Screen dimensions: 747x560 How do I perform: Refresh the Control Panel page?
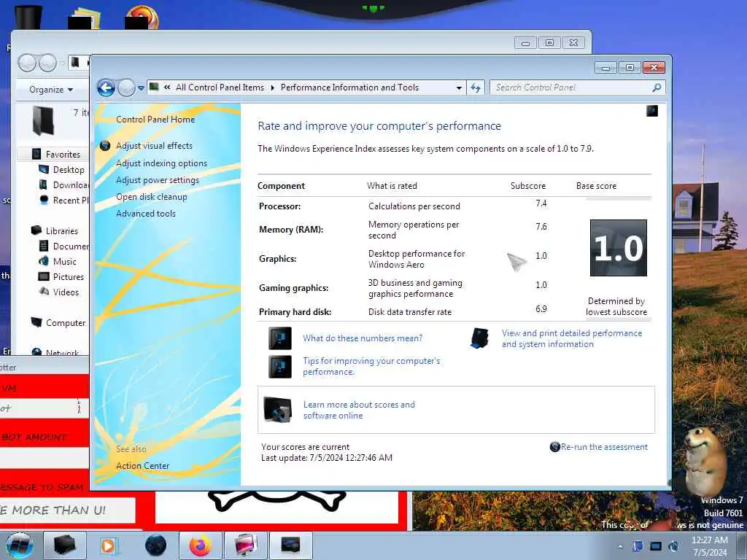[x=476, y=87]
